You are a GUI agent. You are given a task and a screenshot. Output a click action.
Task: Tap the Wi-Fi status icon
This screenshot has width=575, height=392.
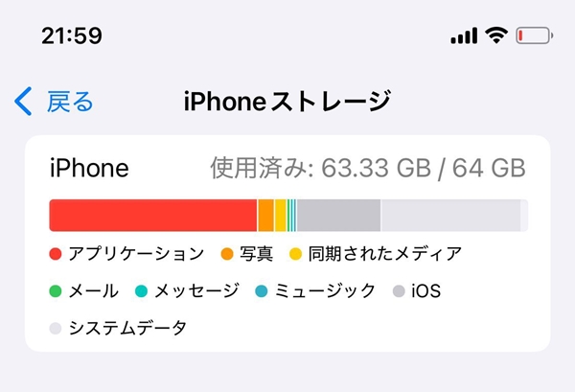[496, 35]
